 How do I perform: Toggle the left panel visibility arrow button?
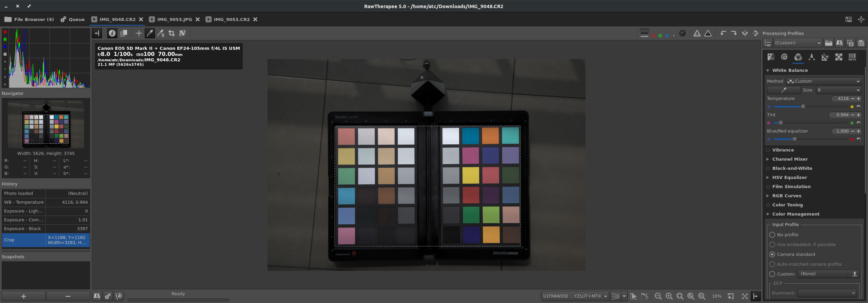point(97,33)
